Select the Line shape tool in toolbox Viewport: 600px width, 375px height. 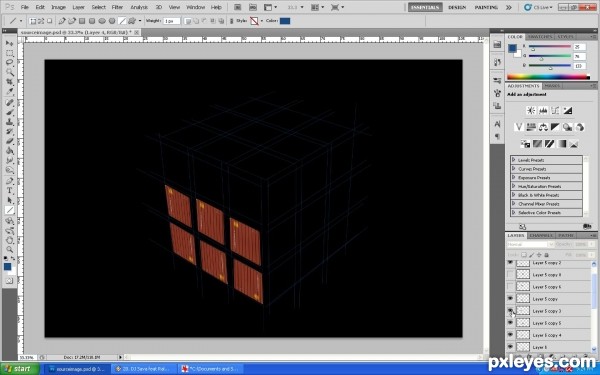(10, 210)
